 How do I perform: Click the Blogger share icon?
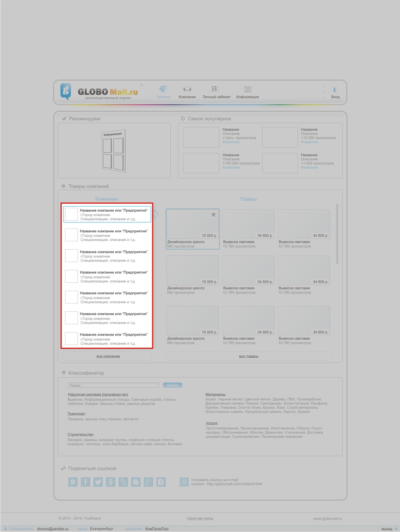(136, 482)
